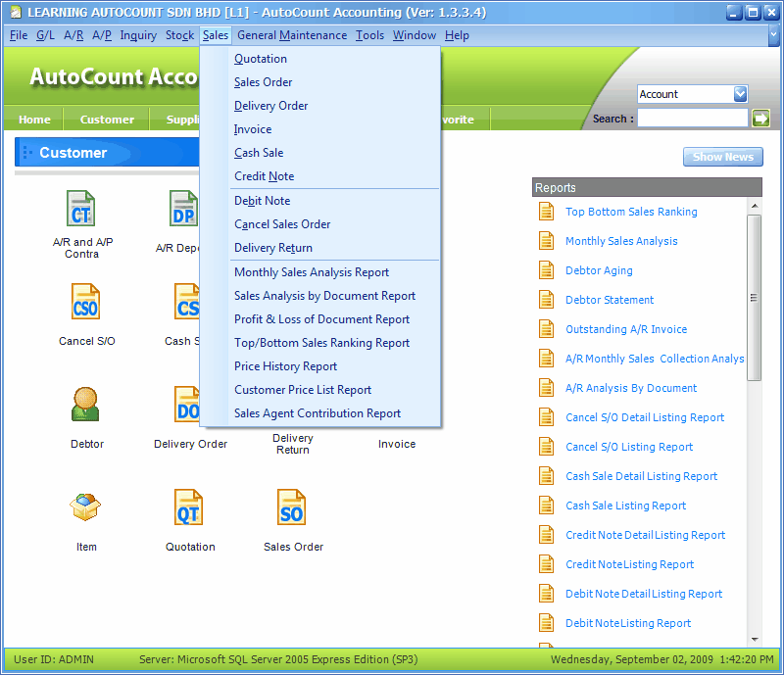Open Customer Price List Report entry
The width and height of the screenshot is (784, 675).
pyautogui.click(x=320, y=390)
